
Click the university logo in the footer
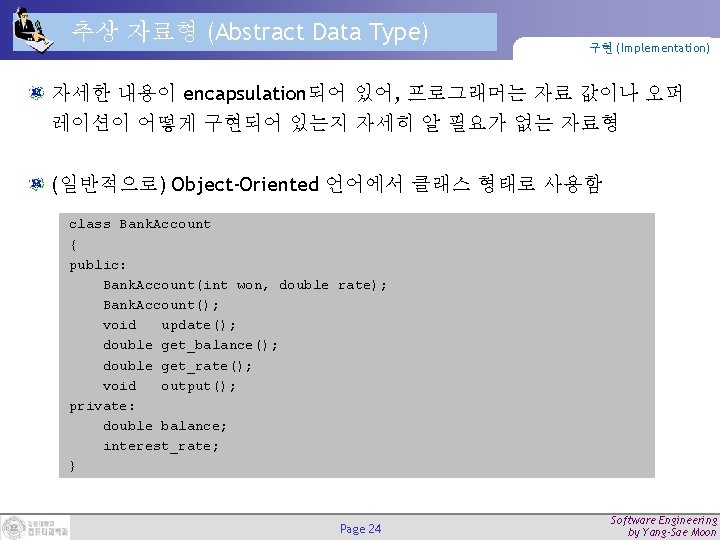coord(35,528)
